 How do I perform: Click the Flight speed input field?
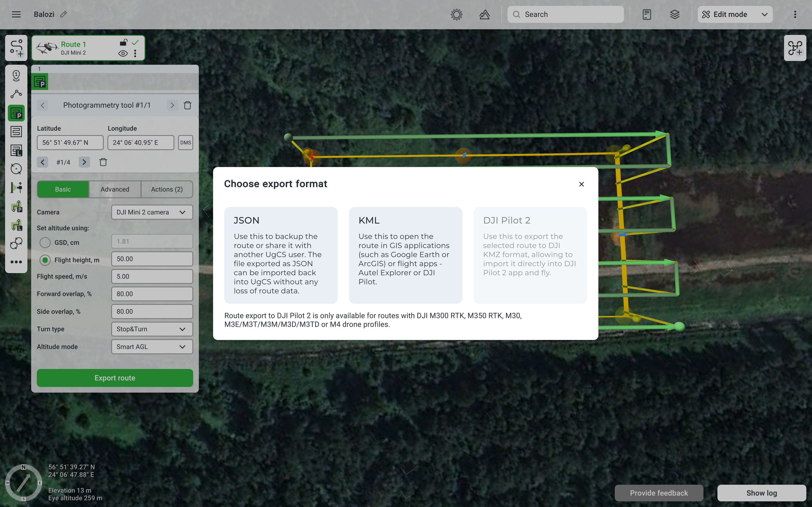pos(152,277)
